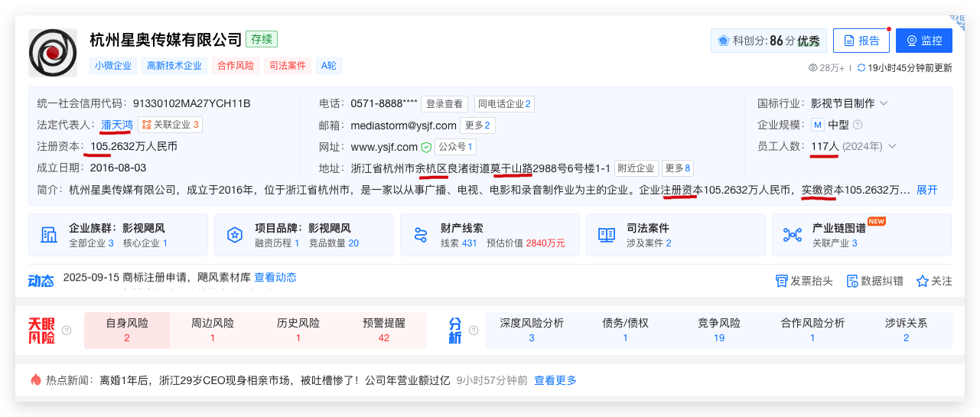Click the 科创分 score badge
Viewport: 980px width, 417px height.
tap(768, 41)
